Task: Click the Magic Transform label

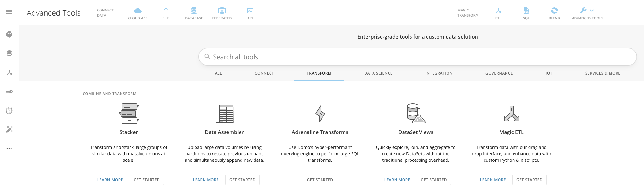Action: tap(468, 13)
